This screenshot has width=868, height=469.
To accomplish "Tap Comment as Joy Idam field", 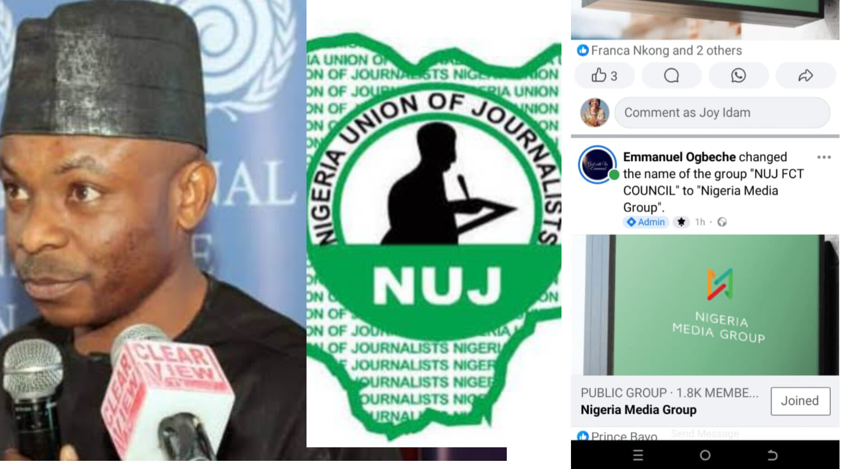I will [722, 113].
